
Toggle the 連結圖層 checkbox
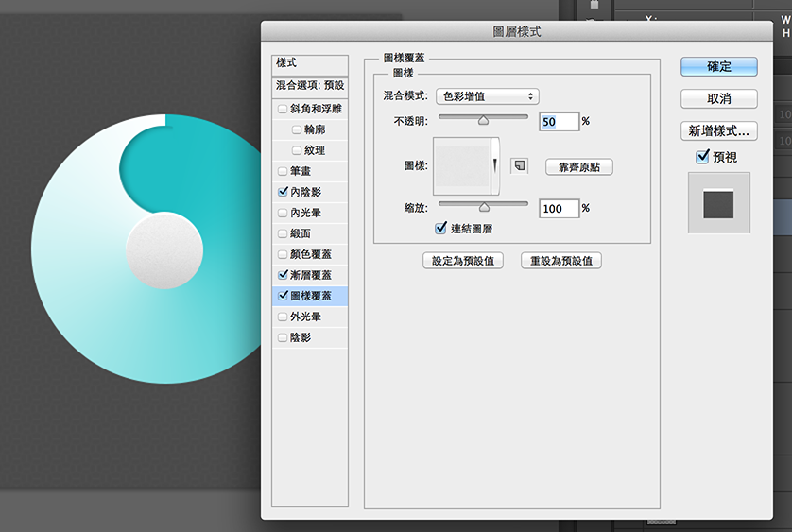coord(441,228)
